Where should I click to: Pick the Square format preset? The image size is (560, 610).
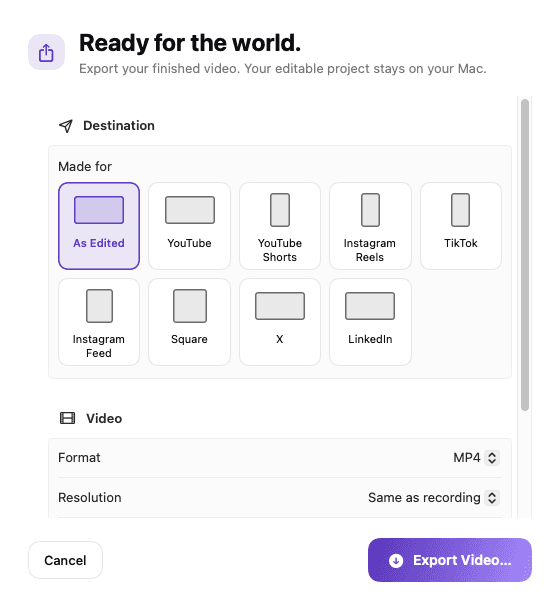click(189, 322)
